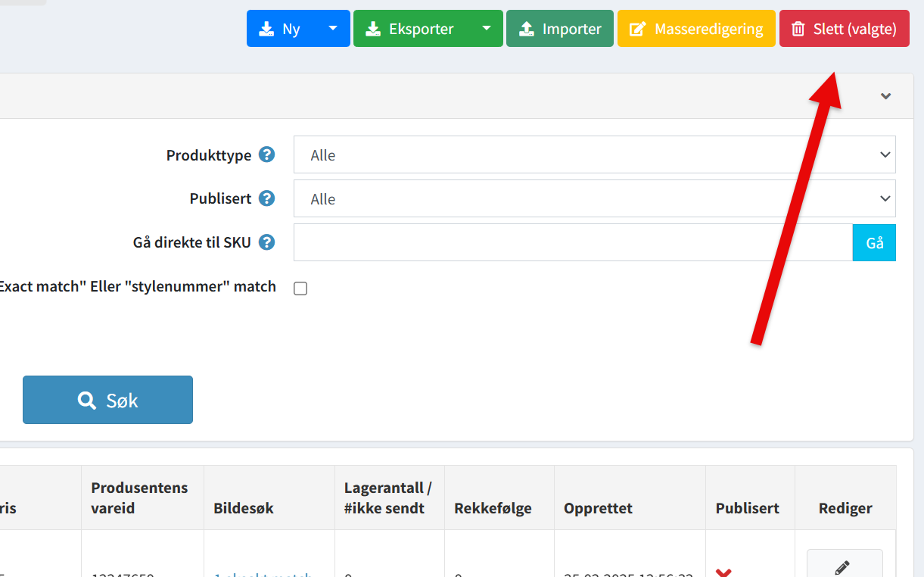Screen dimensions: 924x577
Task: Click the trash icon on Slett (valgte)
Action: (798, 29)
